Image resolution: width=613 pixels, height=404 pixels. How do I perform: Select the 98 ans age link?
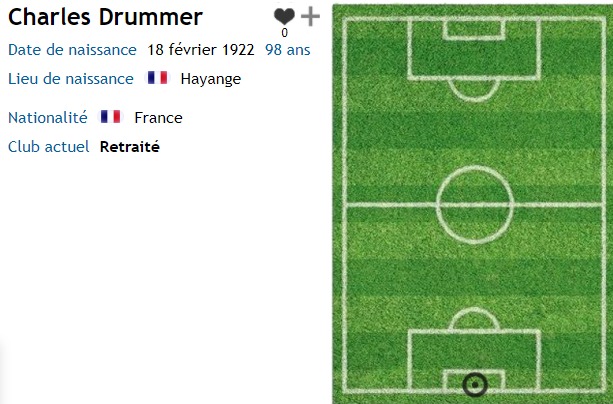tap(288, 50)
